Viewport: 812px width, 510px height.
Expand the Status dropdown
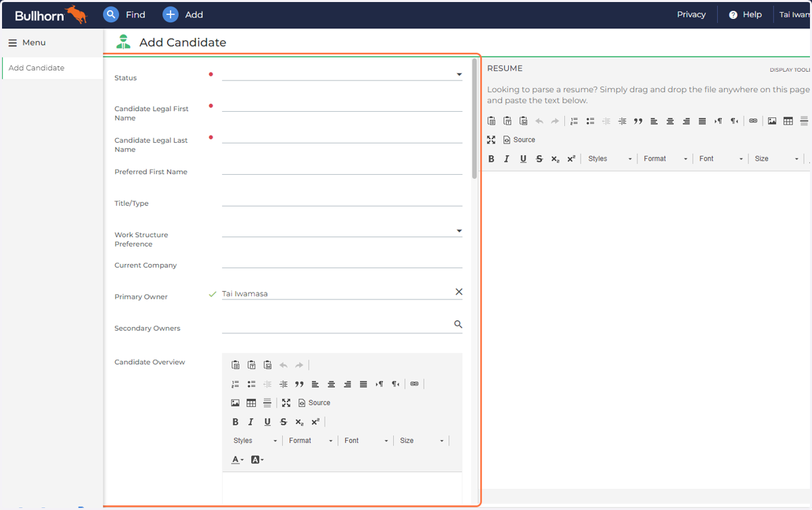459,75
